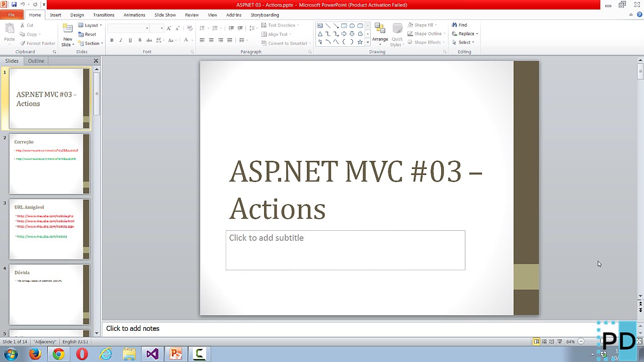Center the paragraph text

click(x=211, y=40)
